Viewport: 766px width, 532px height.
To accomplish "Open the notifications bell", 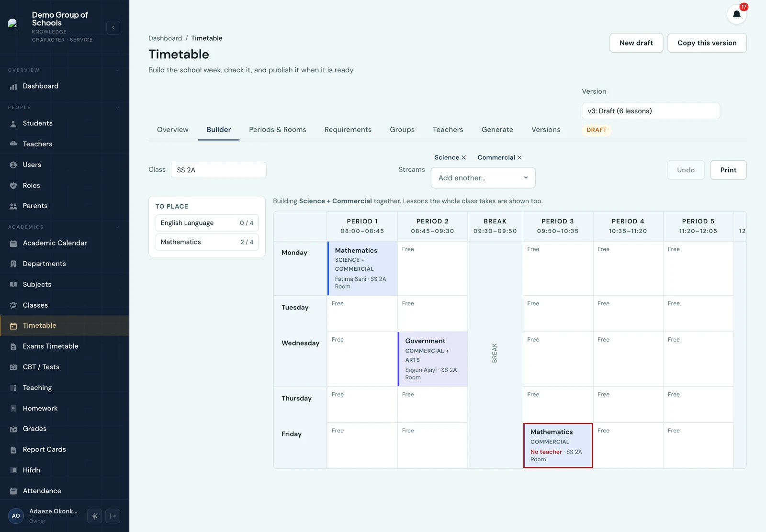I will pyautogui.click(x=736, y=14).
